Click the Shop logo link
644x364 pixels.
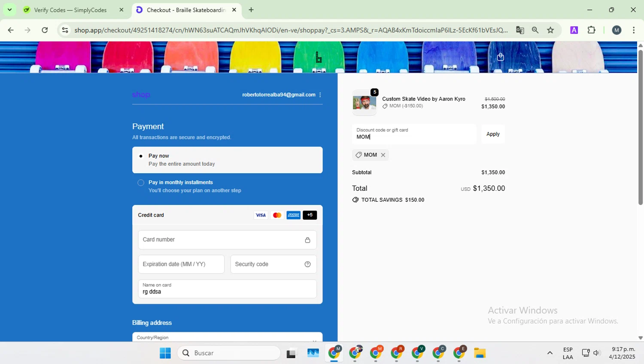pos(141,95)
